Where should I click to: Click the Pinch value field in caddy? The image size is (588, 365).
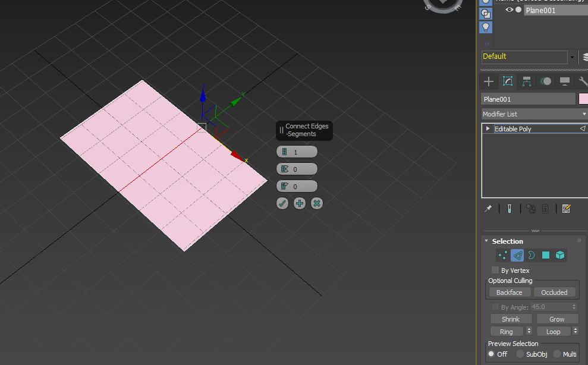point(297,169)
